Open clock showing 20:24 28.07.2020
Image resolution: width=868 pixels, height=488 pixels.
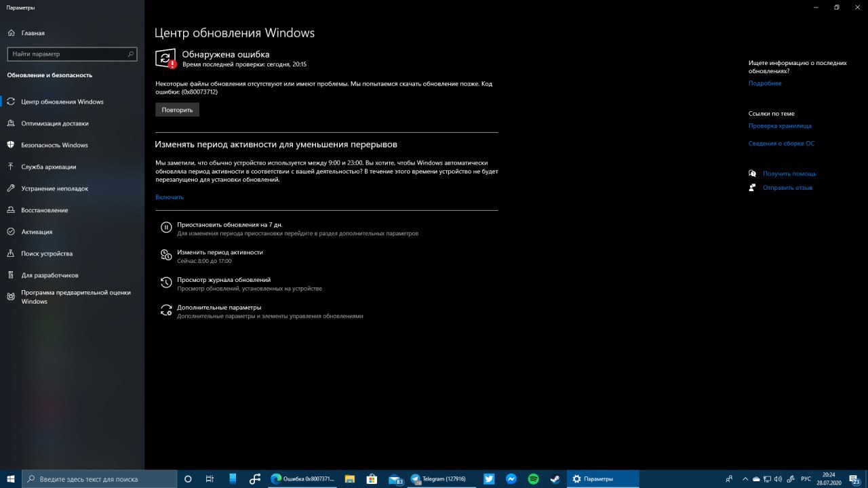click(829, 479)
